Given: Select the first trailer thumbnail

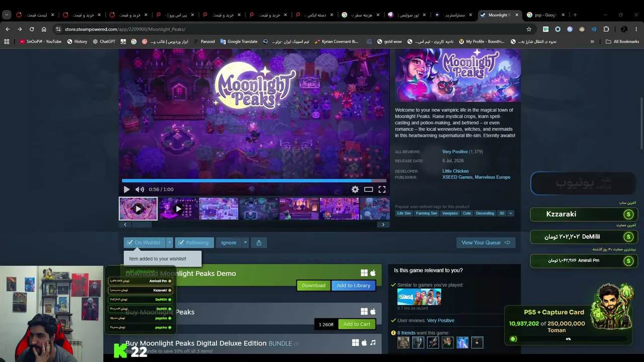Looking at the screenshot, I should pos(138,209).
